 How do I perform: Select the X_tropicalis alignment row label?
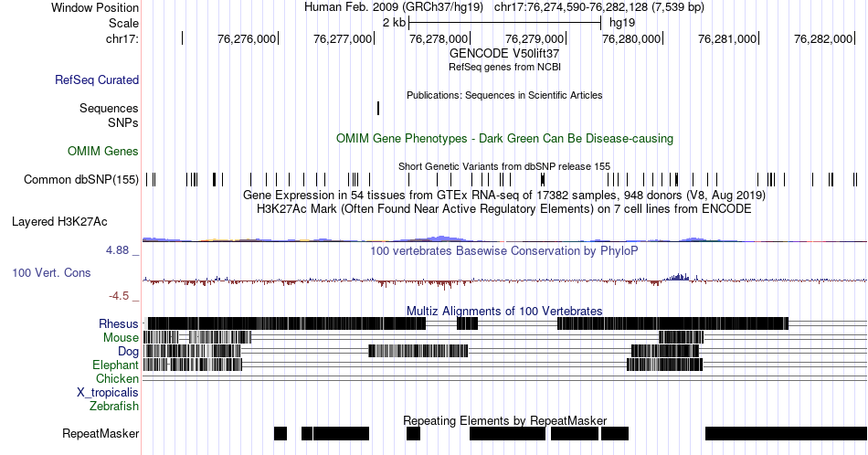point(108,393)
